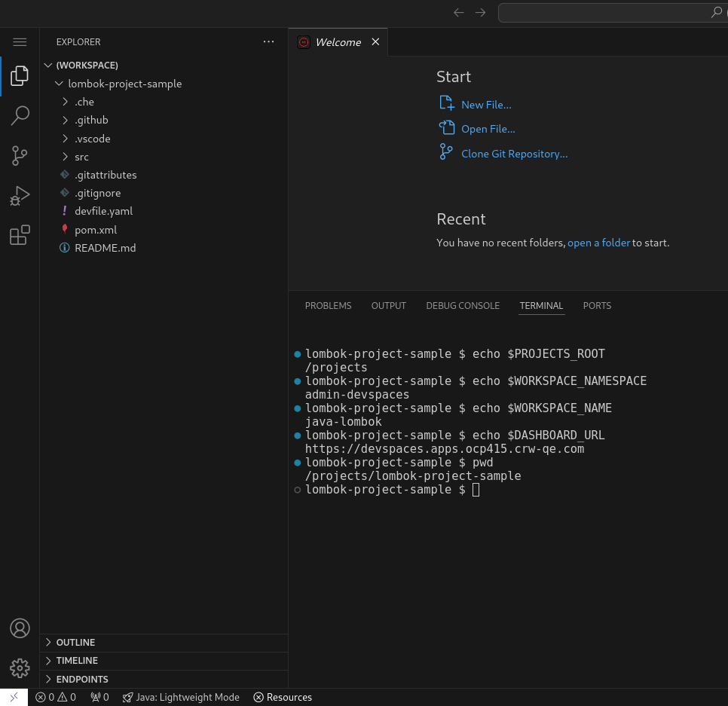Expand the .github folder
728x706 pixels.
click(x=91, y=120)
